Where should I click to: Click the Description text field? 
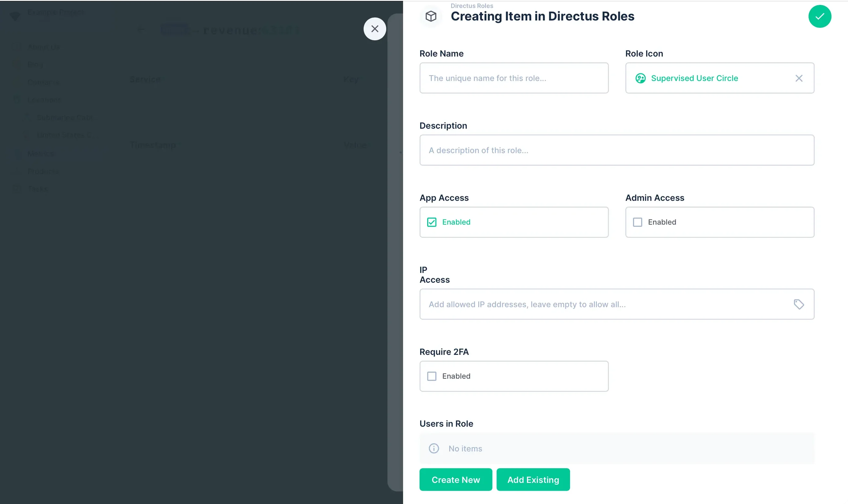(617, 150)
